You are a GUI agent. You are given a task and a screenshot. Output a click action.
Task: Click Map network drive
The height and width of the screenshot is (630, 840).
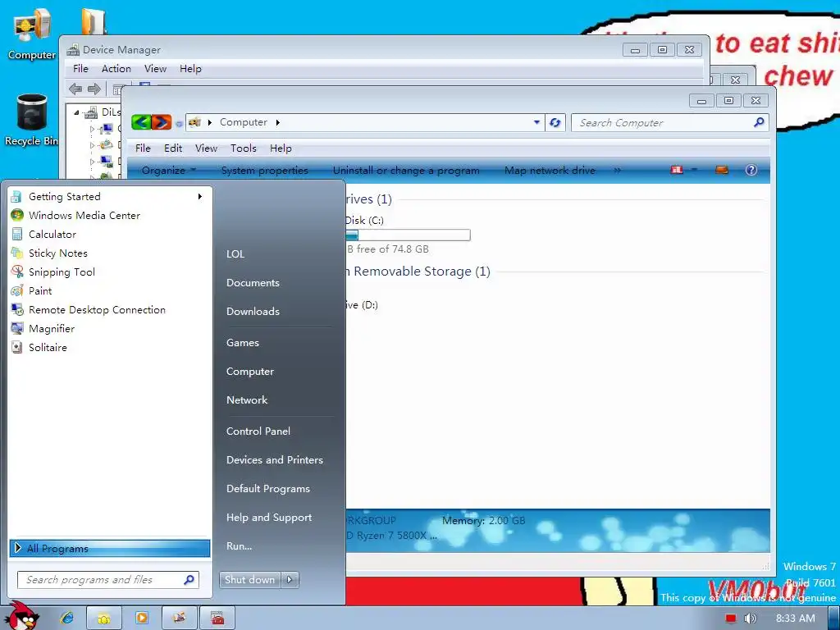coord(550,171)
